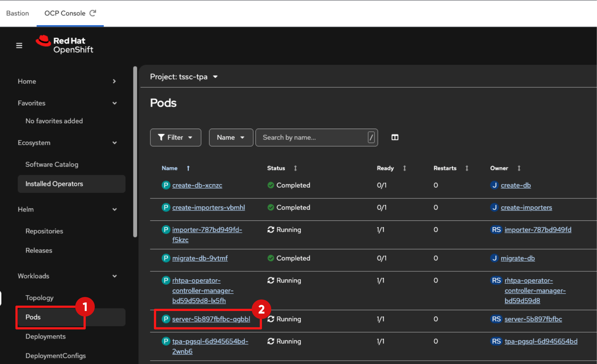Sort by Status column arrows icon

[295, 168]
